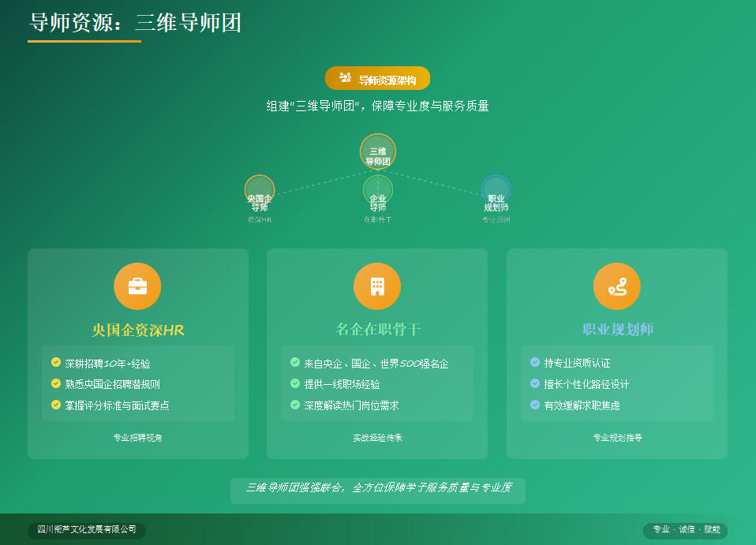Screen dimensions: 756x545
Task: Click the 专业招聘视角 caption in first card
Action: click(x=138, y=437)
